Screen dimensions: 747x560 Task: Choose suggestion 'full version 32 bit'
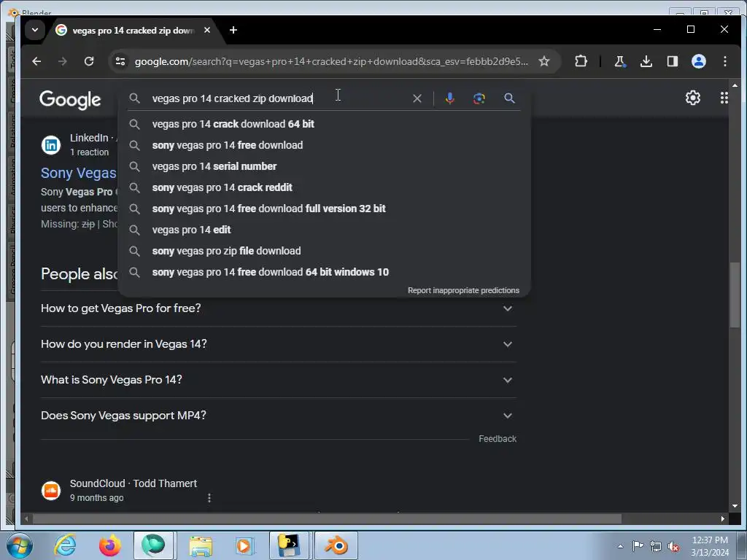(324, 209)
